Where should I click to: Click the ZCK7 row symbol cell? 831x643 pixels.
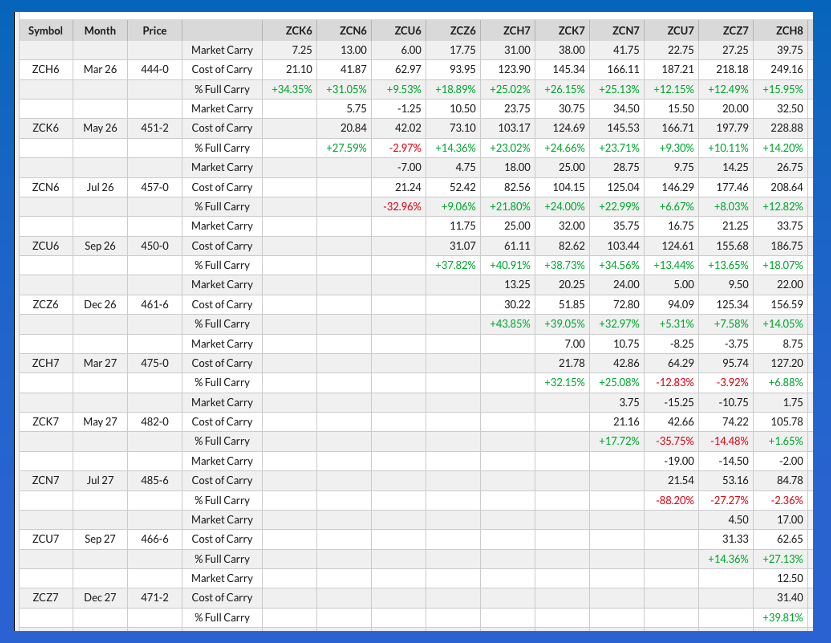pos(46,422)
